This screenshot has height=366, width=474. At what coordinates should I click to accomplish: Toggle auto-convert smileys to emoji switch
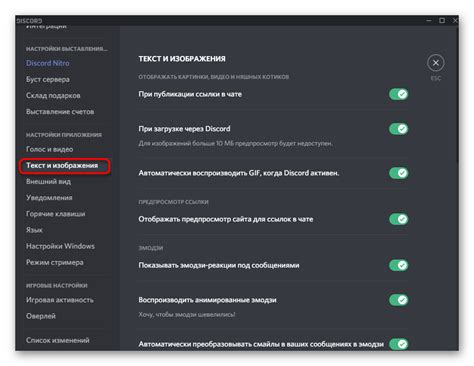(x=399, y=344)
